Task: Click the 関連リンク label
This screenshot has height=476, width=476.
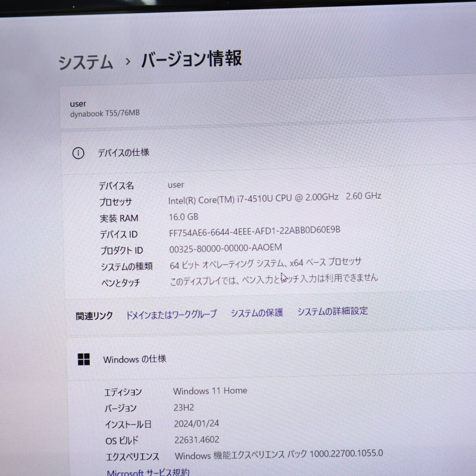Action: [94, 316]
